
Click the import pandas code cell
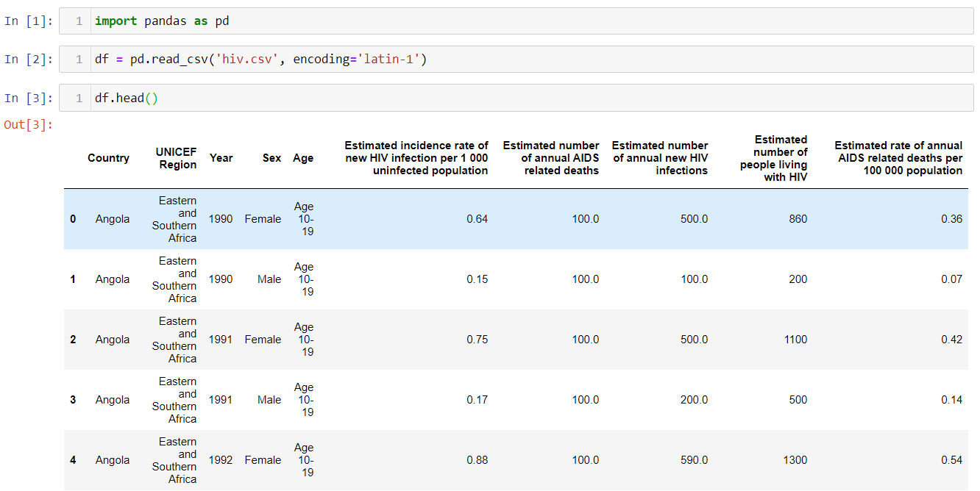[x=516, y=21]
